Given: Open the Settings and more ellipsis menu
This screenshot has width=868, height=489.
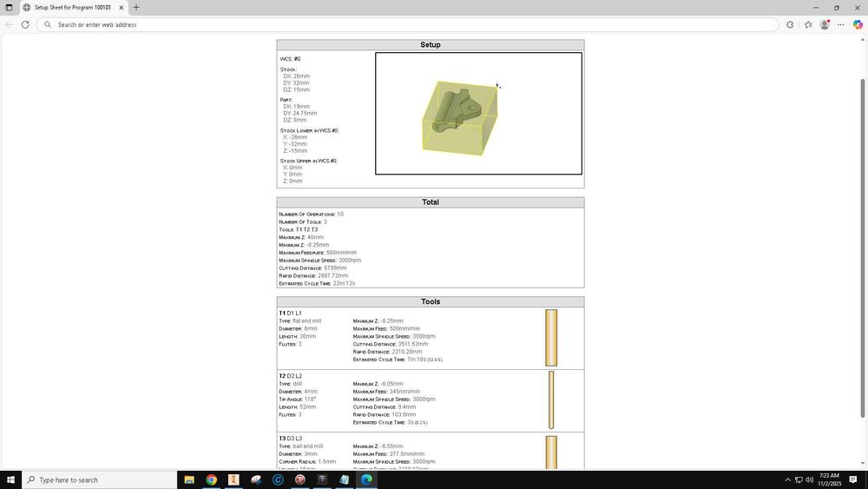Looking at the screenshot, I should click(841, 24).
